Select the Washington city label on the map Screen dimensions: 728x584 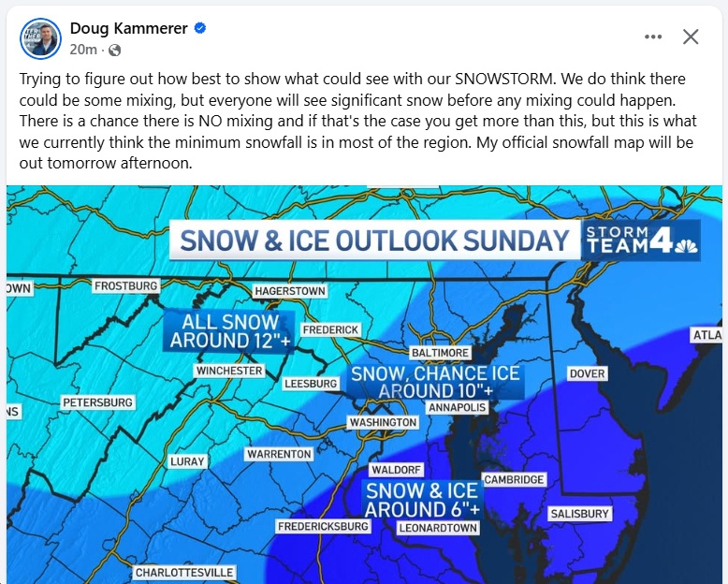(x=383, y=422)
